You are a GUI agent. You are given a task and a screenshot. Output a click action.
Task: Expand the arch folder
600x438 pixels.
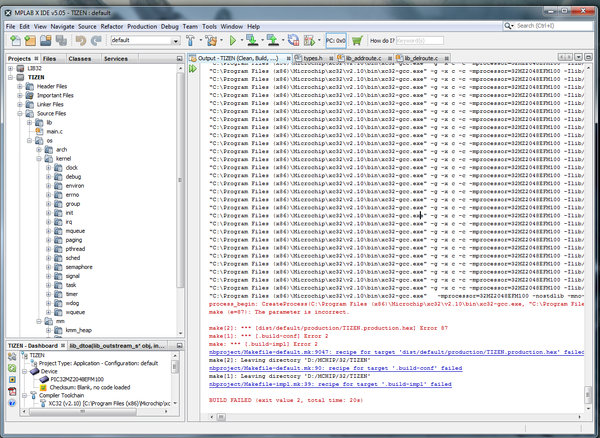click(39, 150)
